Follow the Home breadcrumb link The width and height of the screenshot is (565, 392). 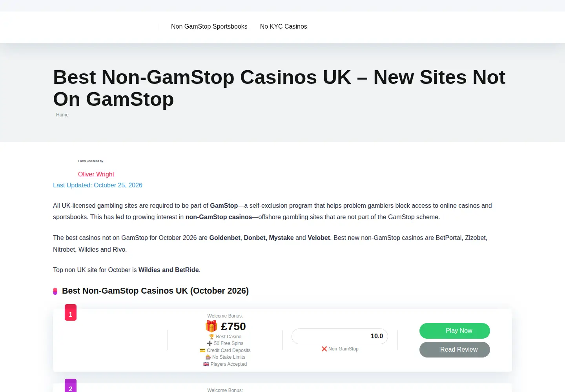pos(62,115)
